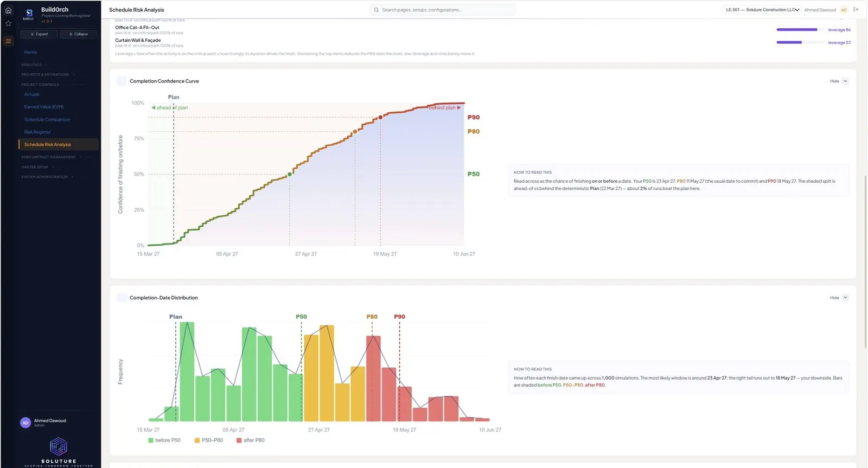Open the legal entity dropdown LE-001
868x468 pixels.
click(761, 10)
